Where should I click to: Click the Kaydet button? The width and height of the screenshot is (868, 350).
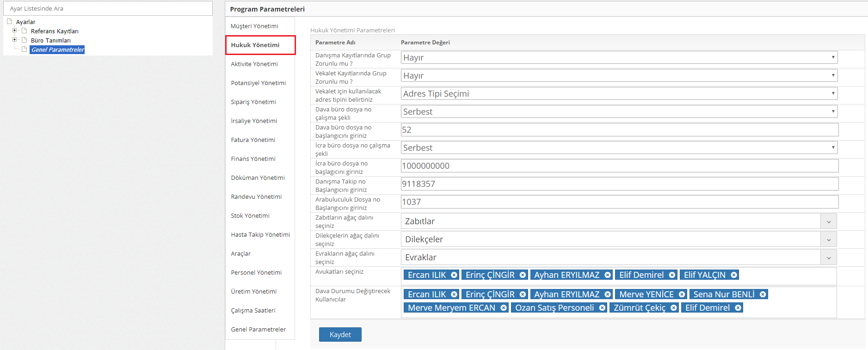[x=340, y=334]
